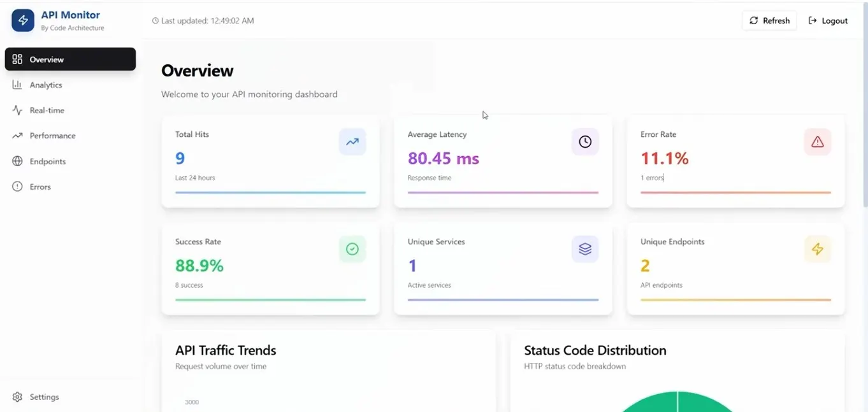Click the 3000 axis label on chart

[x=192, y=402]
